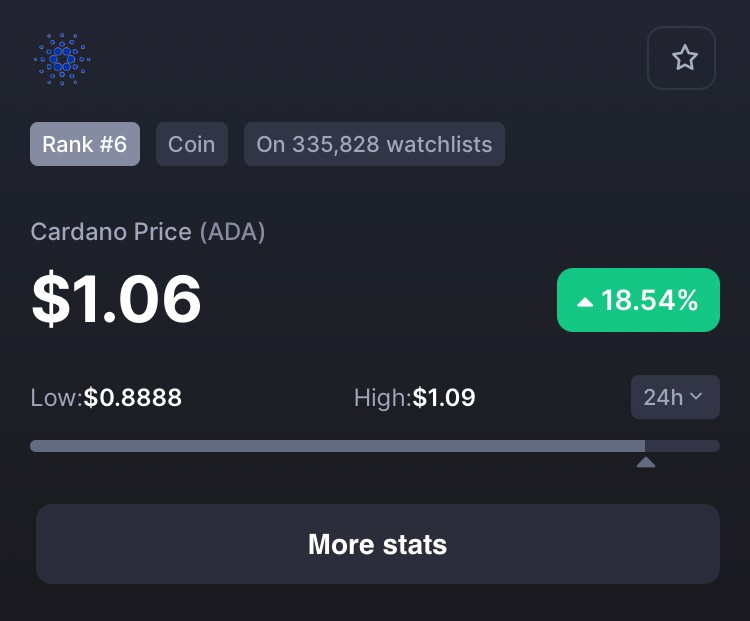
Task: Select the Coin tag
Action: [x=192, y=144]
